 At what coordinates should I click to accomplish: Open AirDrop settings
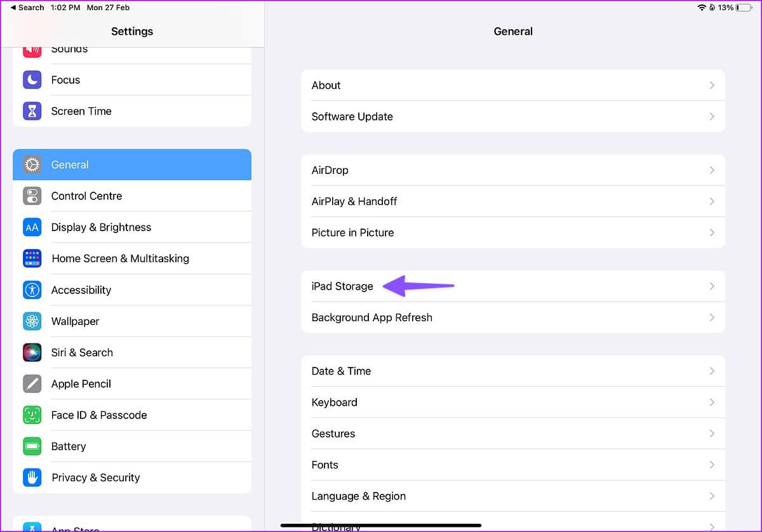[513, 170]
